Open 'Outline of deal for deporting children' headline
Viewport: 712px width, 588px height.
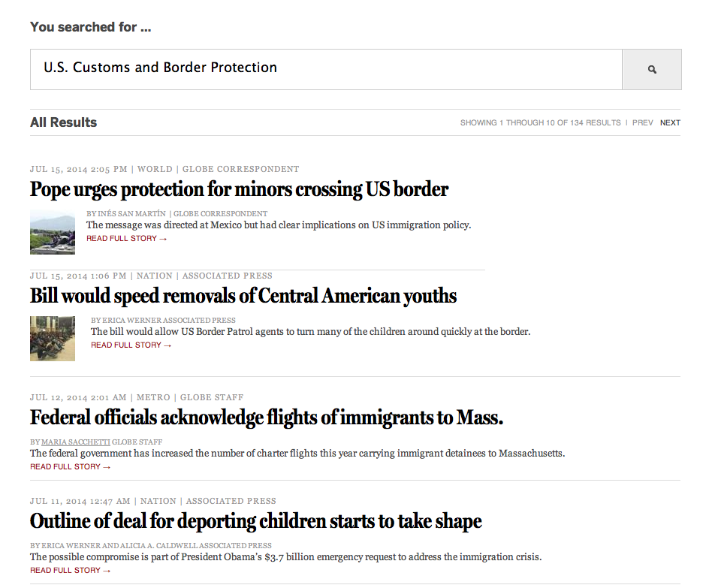point(255,521)
